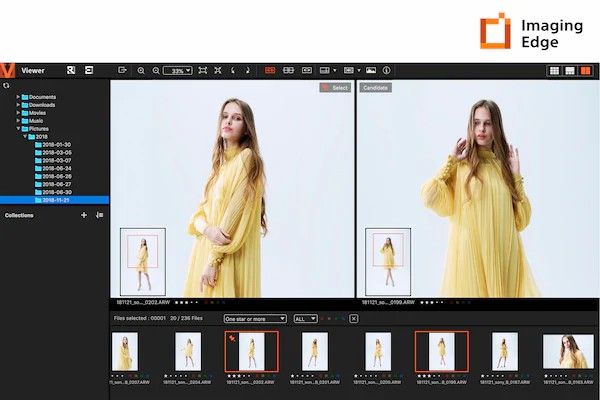Open the 'One star or more' filter dropdown
Screen dimensions: 600x400
(256, 318)
